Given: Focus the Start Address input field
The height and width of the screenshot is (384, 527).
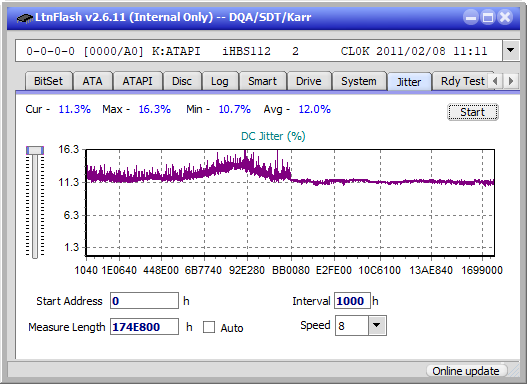Looking at the screenshot, I should point(145,300).
